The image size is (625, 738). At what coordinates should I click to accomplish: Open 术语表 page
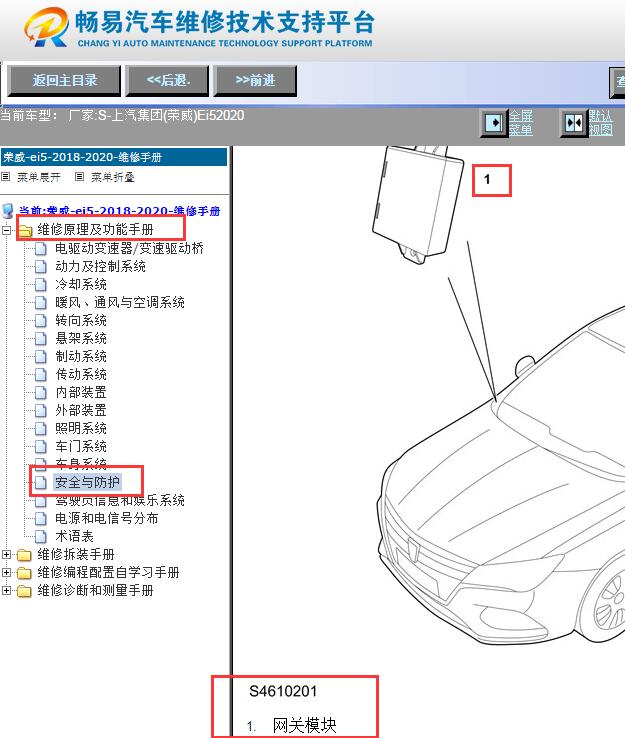point(74,536)
